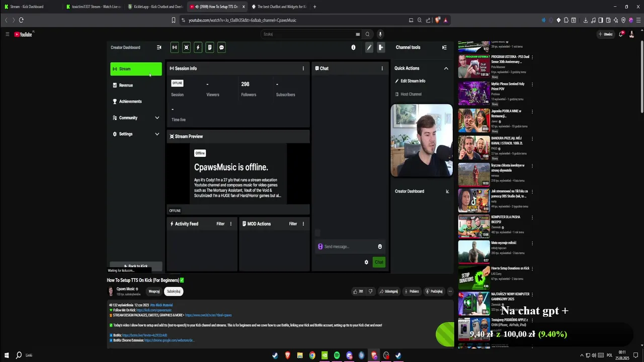Click the pencil edit layout icon

pos(369,47)
